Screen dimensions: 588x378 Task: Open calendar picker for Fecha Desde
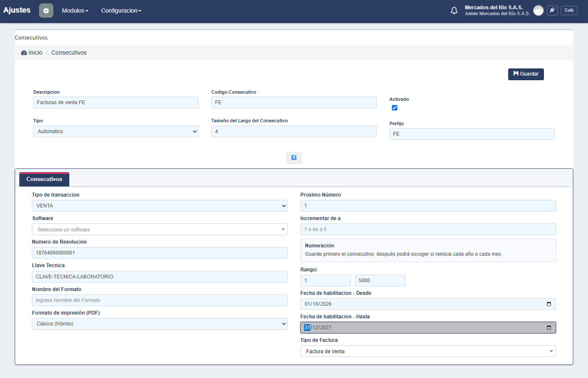coord(549,304)
